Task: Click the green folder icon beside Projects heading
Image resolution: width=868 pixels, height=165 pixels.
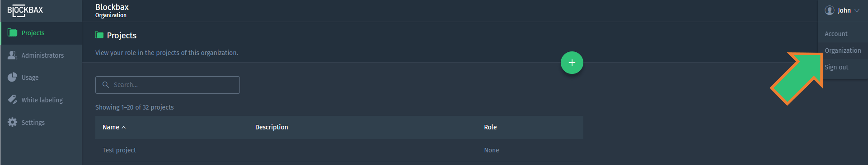Action: 99,35
